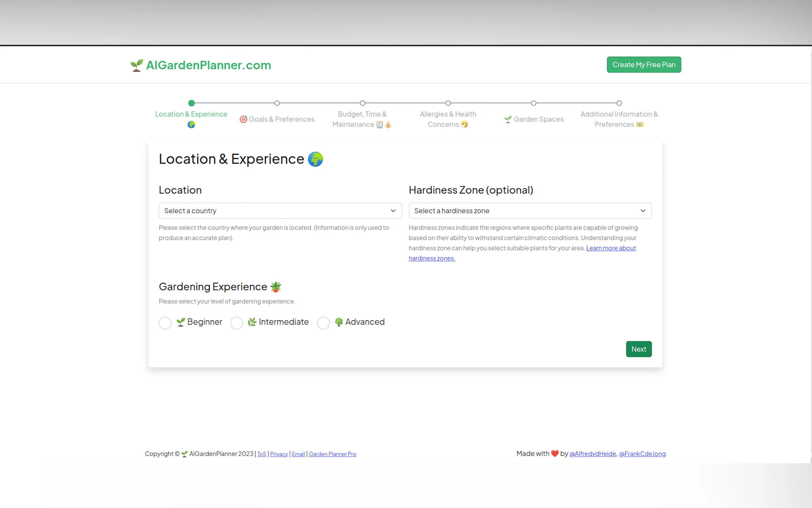The width and height of the screenshot is (812, 508).
Task: Click the Additional Information step progress dot
Action: pyautogui.click(x=619, y=103)
